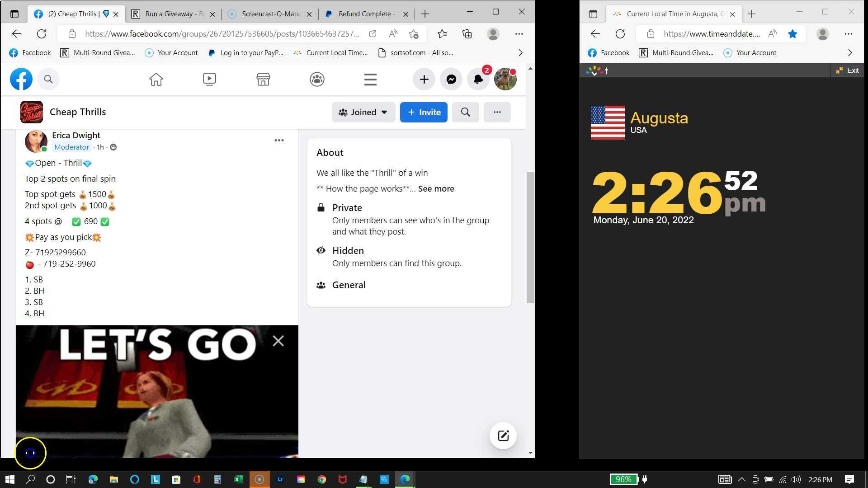Switch to Refund Complete PayPal tab
Viewport: 868px width, 488px height.
[x=364, y=14]
